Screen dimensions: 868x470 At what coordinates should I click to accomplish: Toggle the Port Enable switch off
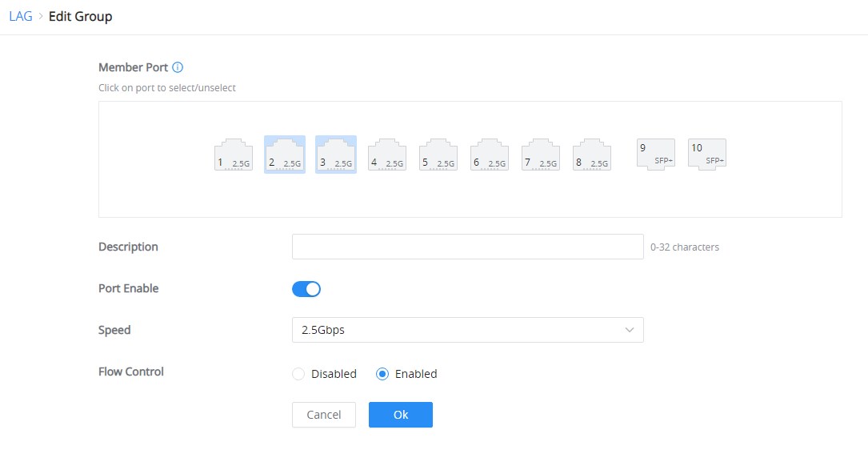(x=306, y=289)
